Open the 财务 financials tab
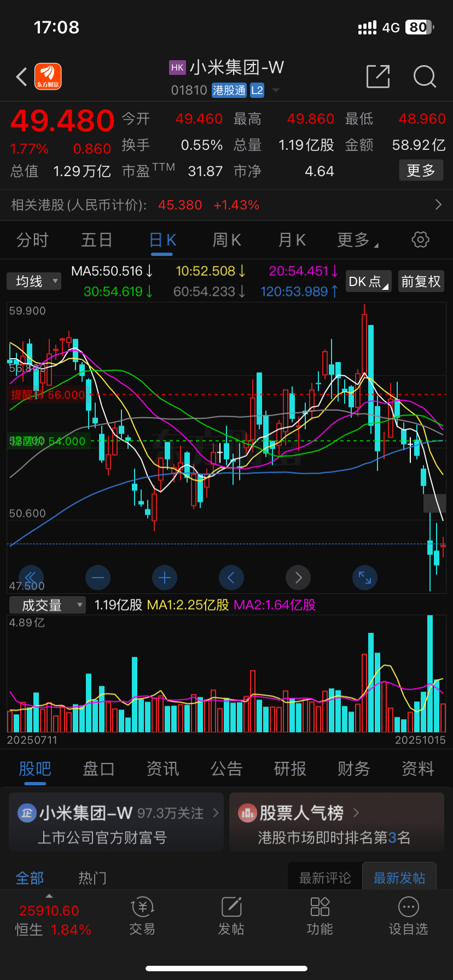Viewport: 453px width, 980px height. tap(354, 769)
